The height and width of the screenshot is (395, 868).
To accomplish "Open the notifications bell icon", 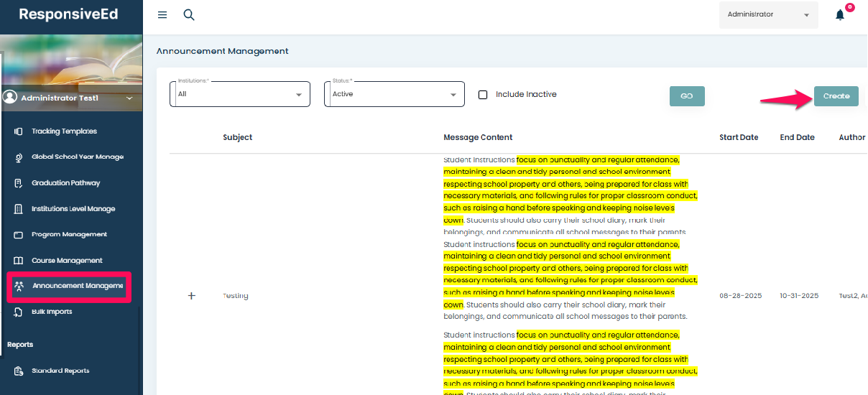I will (839, 15).
